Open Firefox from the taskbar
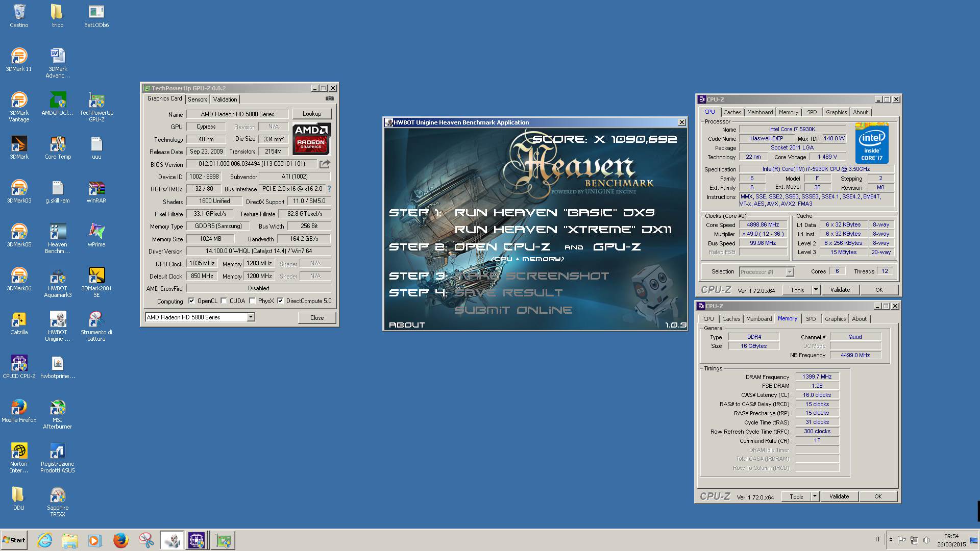This screenshot has height=551, width=980. [120, 540]
